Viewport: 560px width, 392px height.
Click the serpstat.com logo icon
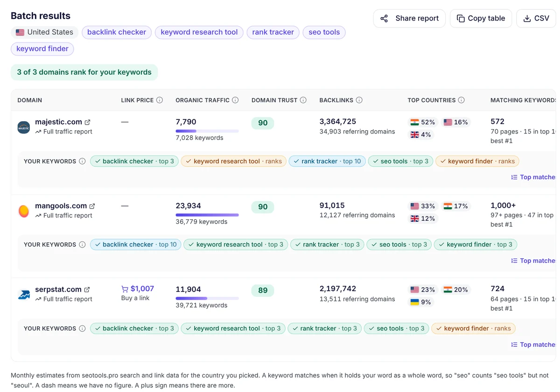click(x=24, y=295)
